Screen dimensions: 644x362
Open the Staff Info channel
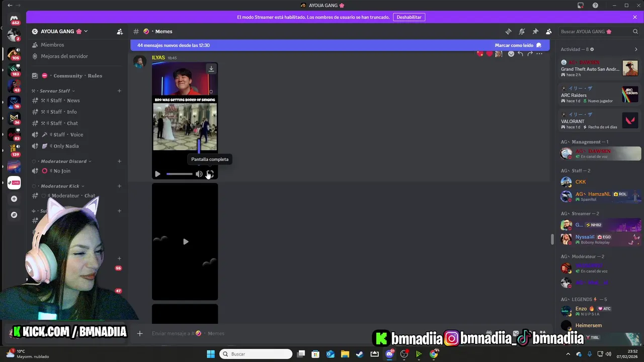(x=63, y=112)
